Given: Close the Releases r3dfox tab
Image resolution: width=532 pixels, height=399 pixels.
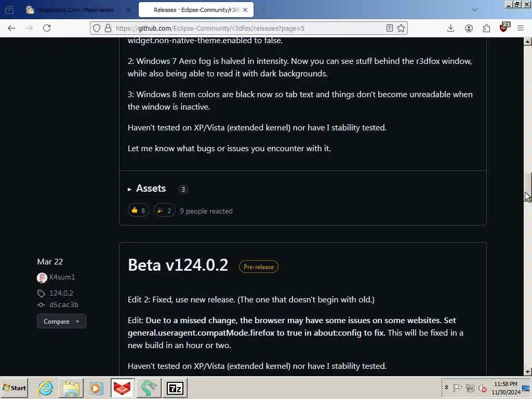Looking at the screenshot, I should [245, 10].
